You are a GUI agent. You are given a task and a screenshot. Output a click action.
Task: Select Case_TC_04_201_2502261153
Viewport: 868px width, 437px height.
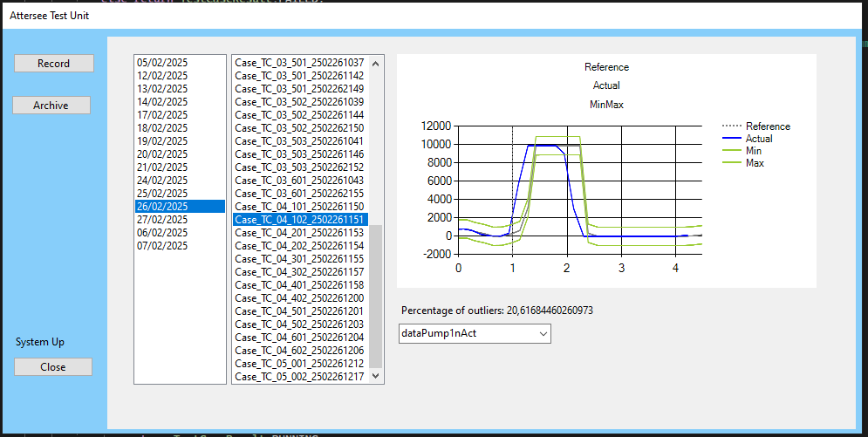click(301, 233)
